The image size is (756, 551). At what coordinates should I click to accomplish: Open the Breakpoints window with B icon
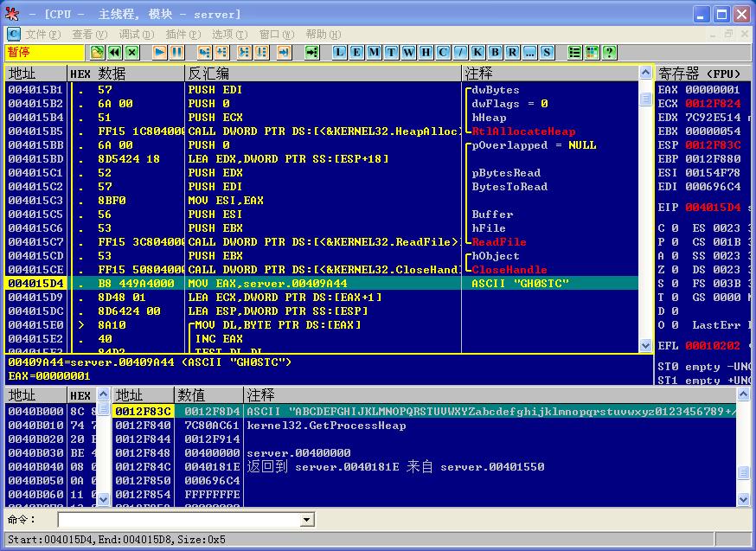click(x=495, y=53)
